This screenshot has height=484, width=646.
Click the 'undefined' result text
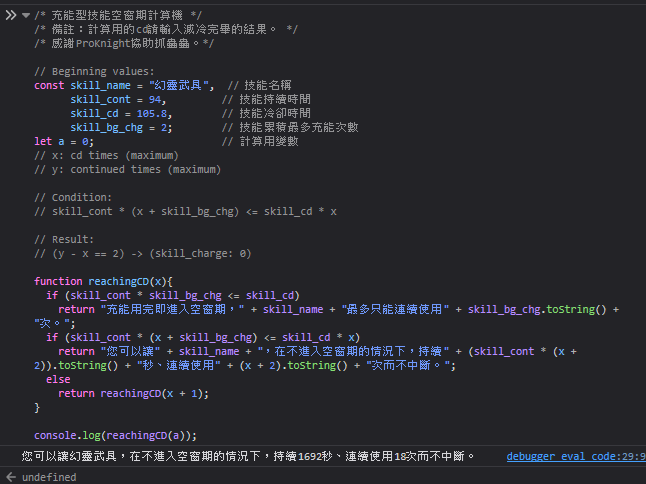(x=49, y=477)
